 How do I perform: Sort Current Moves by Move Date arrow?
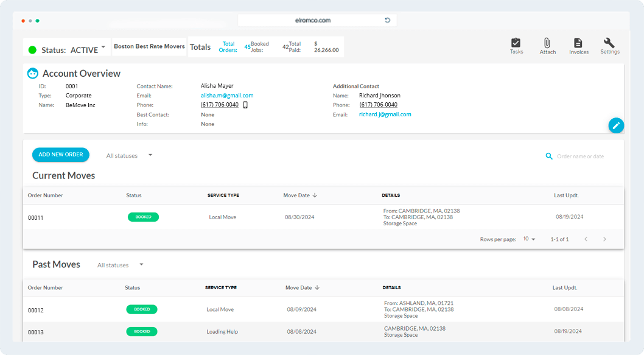point(315,195)
